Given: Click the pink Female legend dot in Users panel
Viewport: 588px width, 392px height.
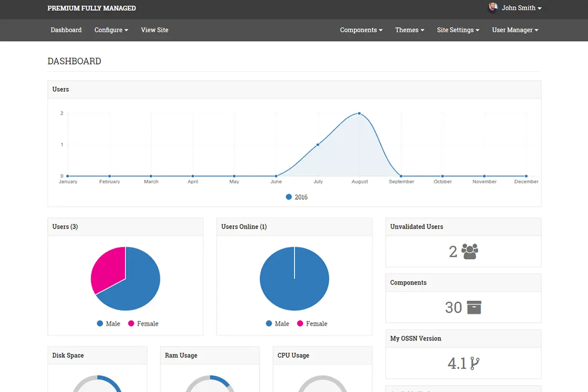Looking at the screenshot, I should click(x=131, y=323).
